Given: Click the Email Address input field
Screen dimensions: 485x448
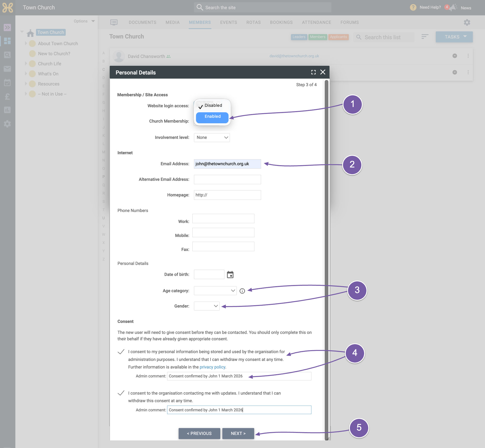Looking at the screenshot, I should coord(227,164).
